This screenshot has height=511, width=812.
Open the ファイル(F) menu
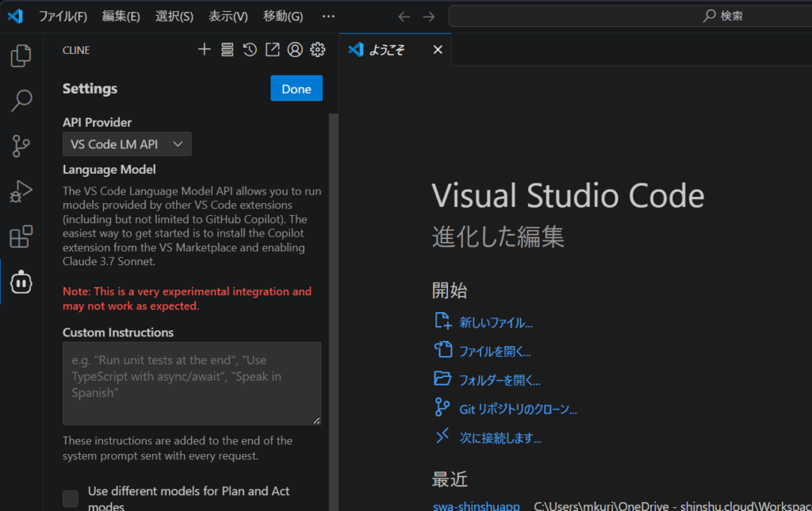tap(63, 17)
